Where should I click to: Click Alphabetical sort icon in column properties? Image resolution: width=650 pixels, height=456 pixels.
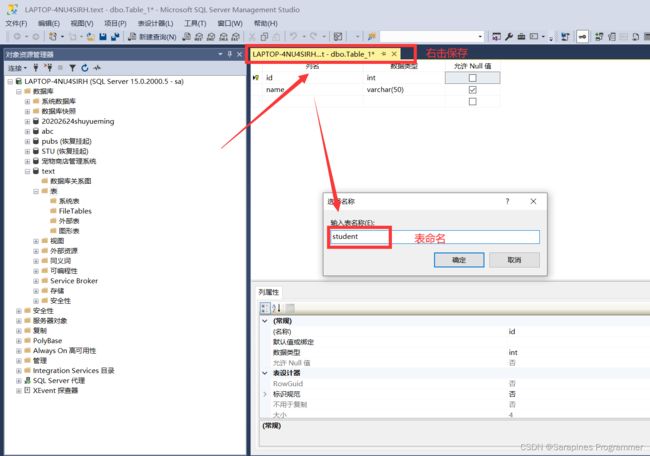tap(276, 308)
